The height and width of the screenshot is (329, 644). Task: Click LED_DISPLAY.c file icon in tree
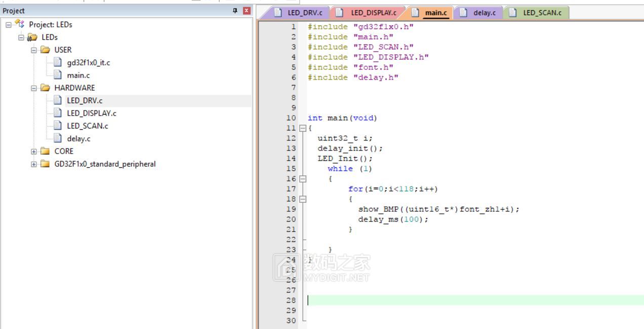(58, 113)
